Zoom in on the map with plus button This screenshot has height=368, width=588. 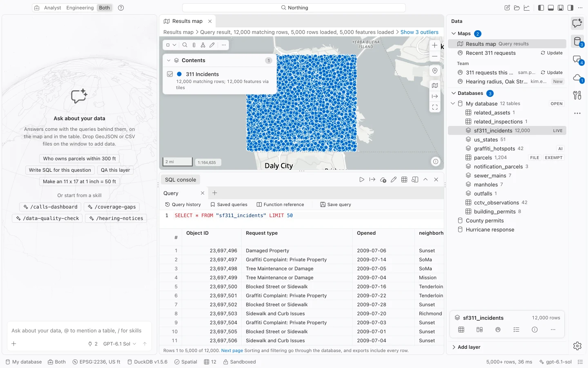point(435,45)
